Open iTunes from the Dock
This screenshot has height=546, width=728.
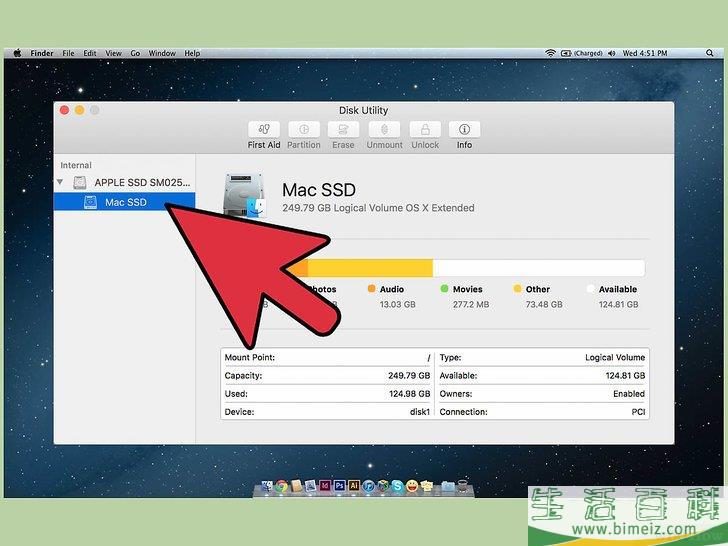pyautogui.click(x=369, y=486)
